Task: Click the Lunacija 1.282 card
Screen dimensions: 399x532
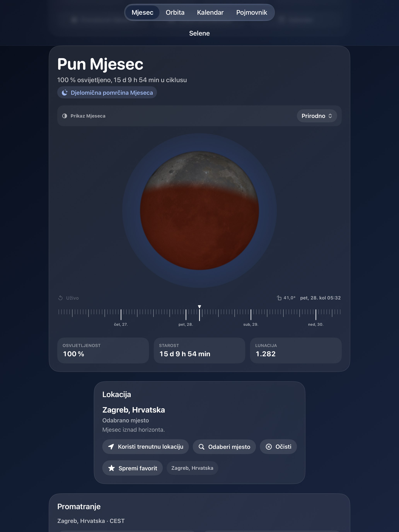Action: tap(296, 350)
